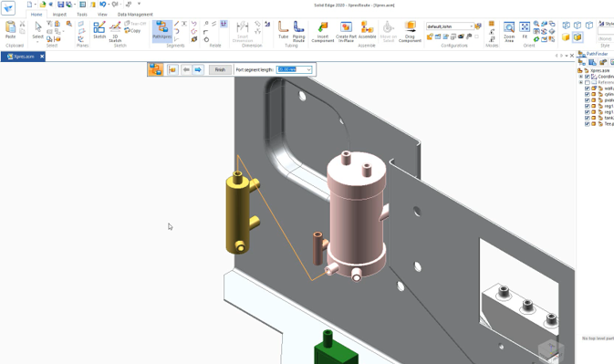Click the PathXpres ribbon button

[162, 30]
